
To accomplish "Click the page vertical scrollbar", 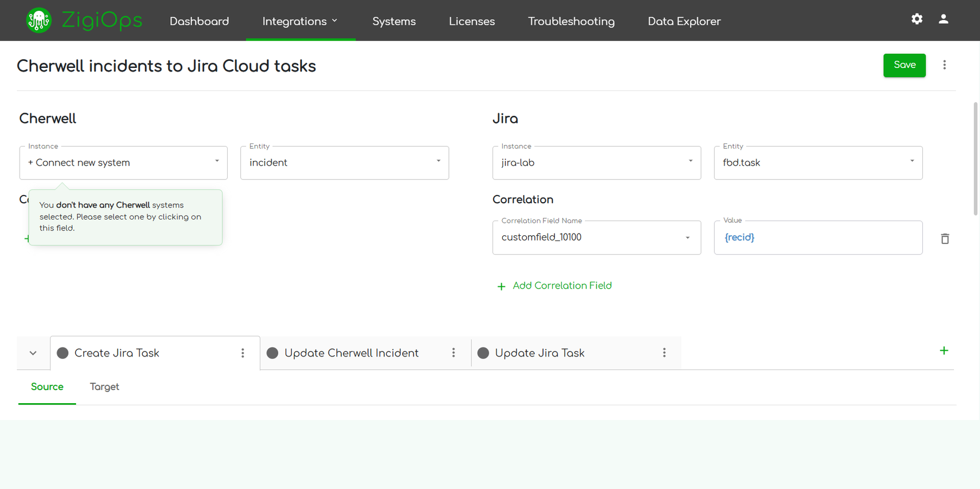I will click(x=976, y=158).
